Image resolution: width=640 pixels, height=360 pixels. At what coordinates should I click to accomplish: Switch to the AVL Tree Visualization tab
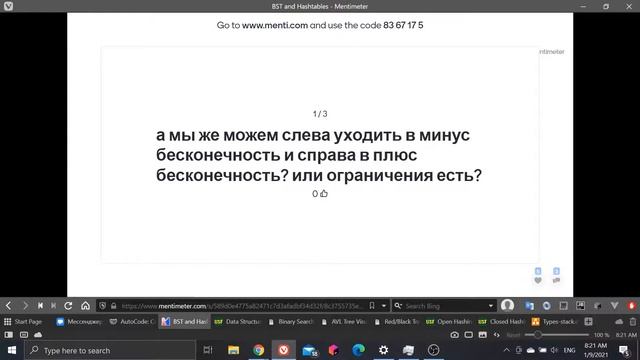(x=344, y=322)
